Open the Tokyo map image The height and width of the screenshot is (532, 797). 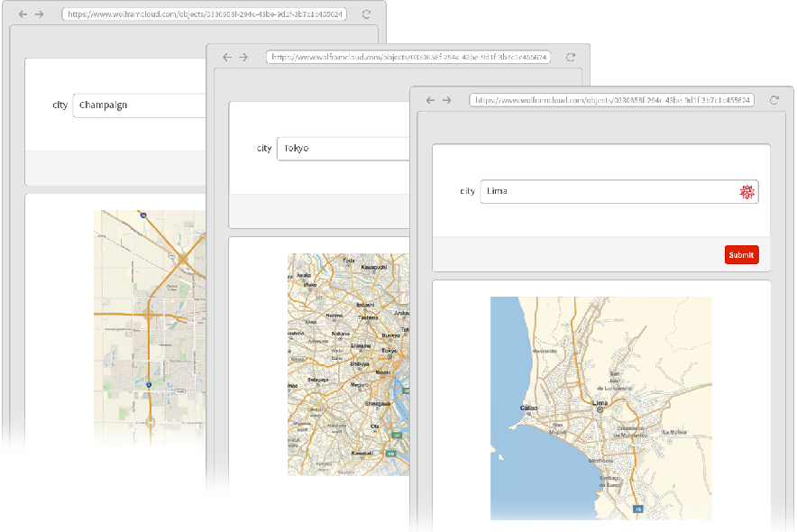pos(348,364)
